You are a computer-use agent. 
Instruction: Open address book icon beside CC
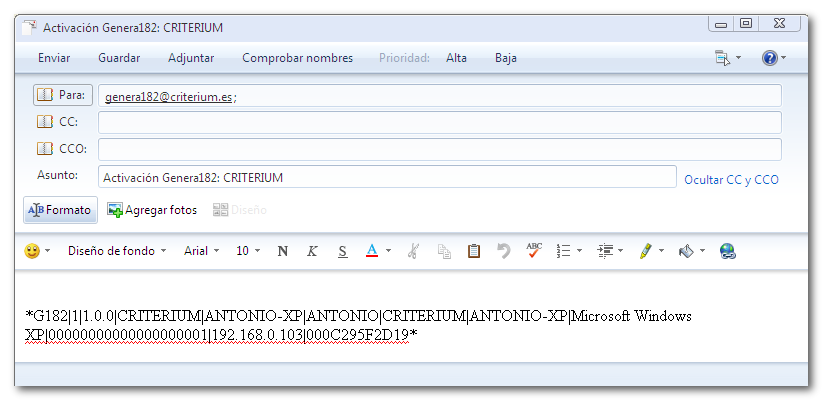45,122
